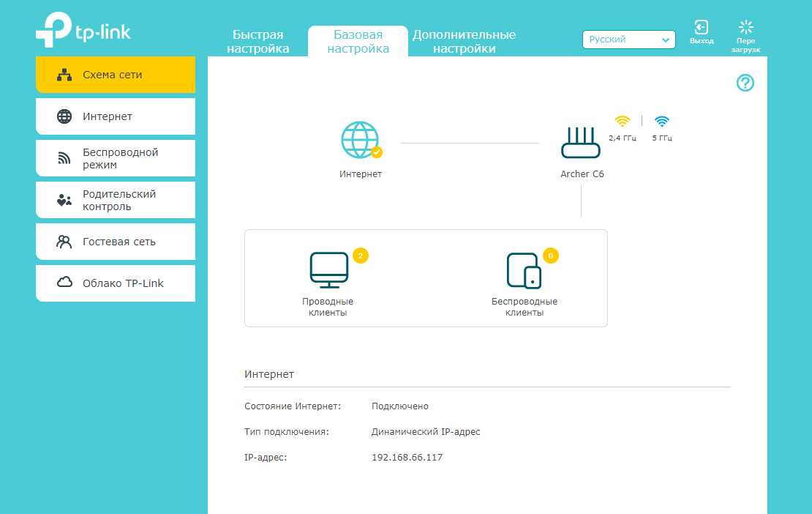
Task: Click the Internet globe icon in network map
Action: [x=360, y=141]
